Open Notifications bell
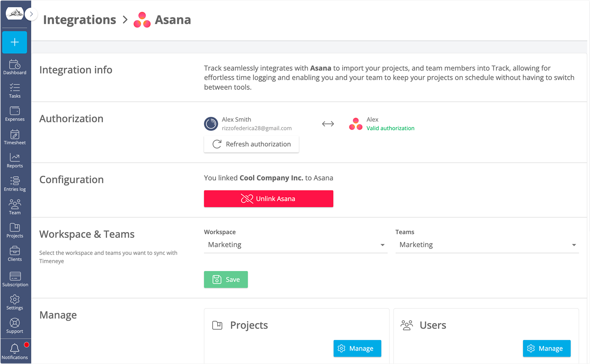This screenshot has width=590, height=364. click(x=15, y=352)
